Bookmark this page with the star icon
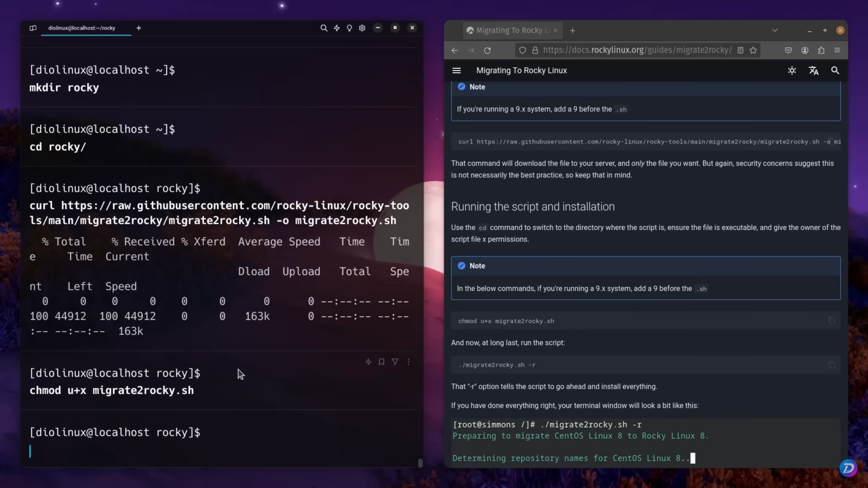This screenshot has height=488, width=868. pyautogui.click(x=753, y=50)
